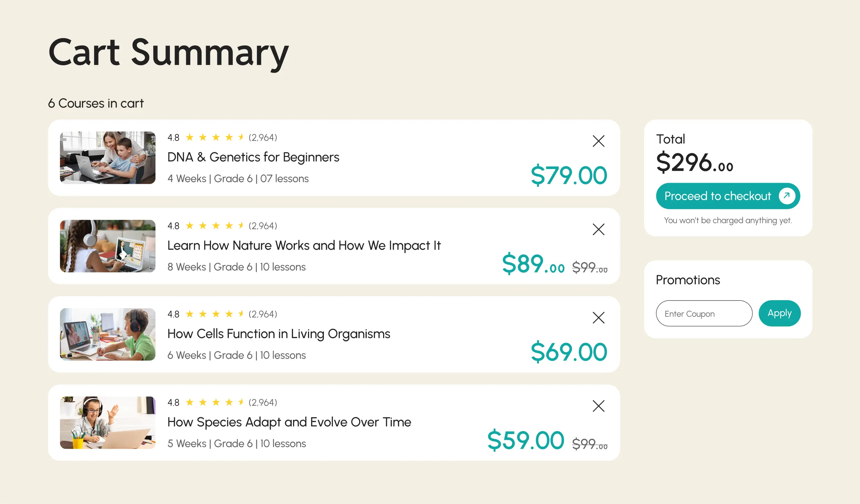The height and width of the screenshot is (504, 860).
Task: Click star rating of Nature Works course
Action: pyautogui.click(x=214, y=226)
